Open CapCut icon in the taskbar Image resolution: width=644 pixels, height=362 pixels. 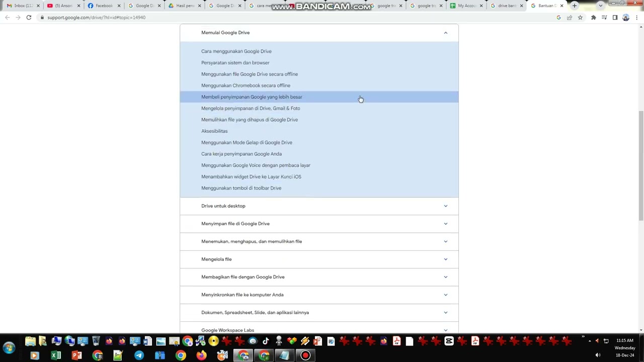click(449, 341)
